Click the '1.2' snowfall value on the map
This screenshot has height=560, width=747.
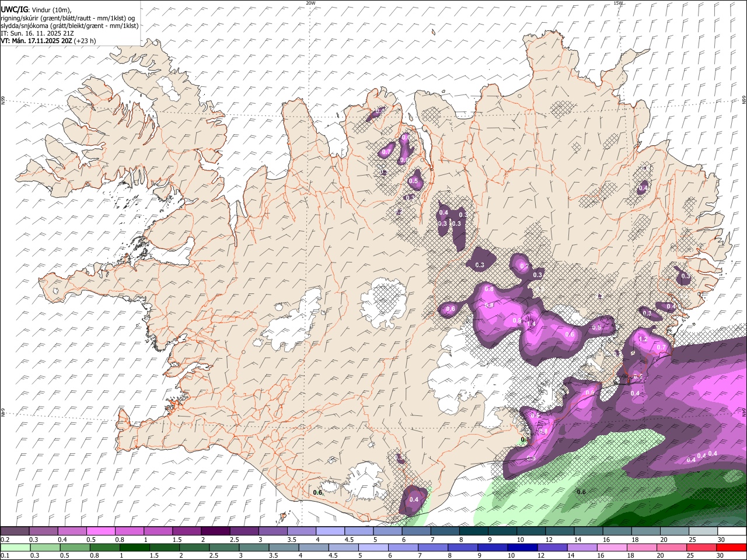pyautogui.click(x=643, y=339)
